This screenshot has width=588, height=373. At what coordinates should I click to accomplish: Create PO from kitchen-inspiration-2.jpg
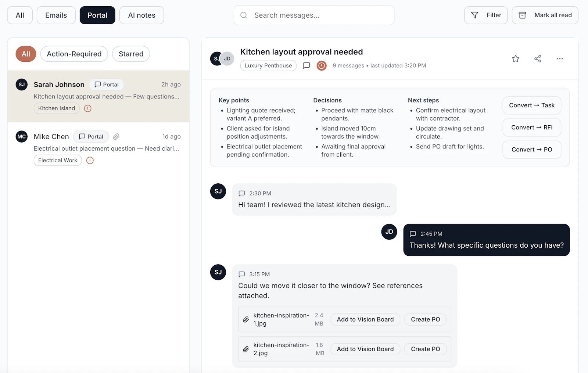coord(425,349)
